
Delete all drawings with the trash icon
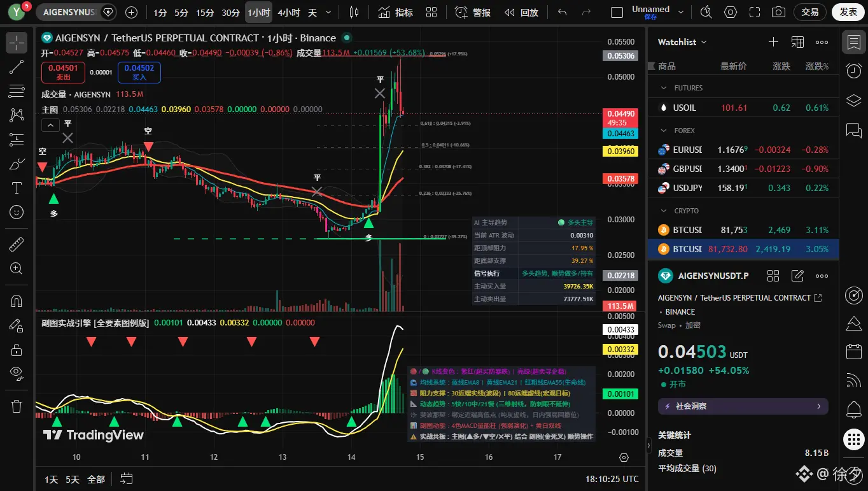[x=17, y=406]
